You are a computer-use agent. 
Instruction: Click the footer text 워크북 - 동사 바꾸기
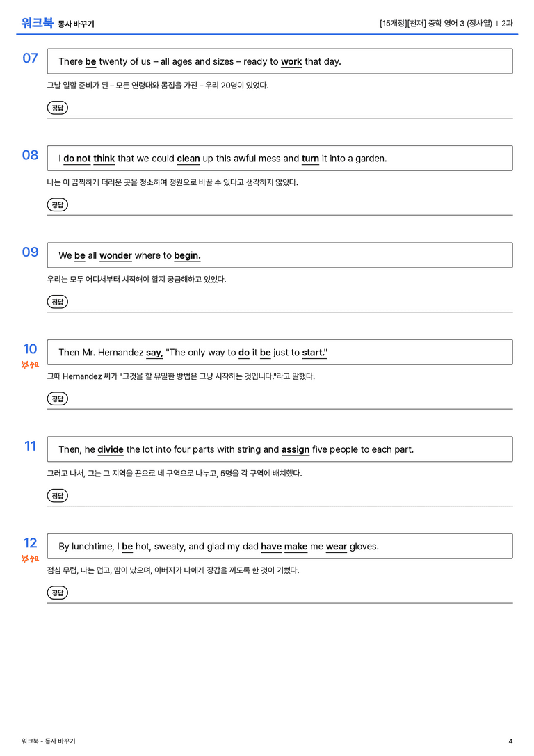click(x=48, y=741)
